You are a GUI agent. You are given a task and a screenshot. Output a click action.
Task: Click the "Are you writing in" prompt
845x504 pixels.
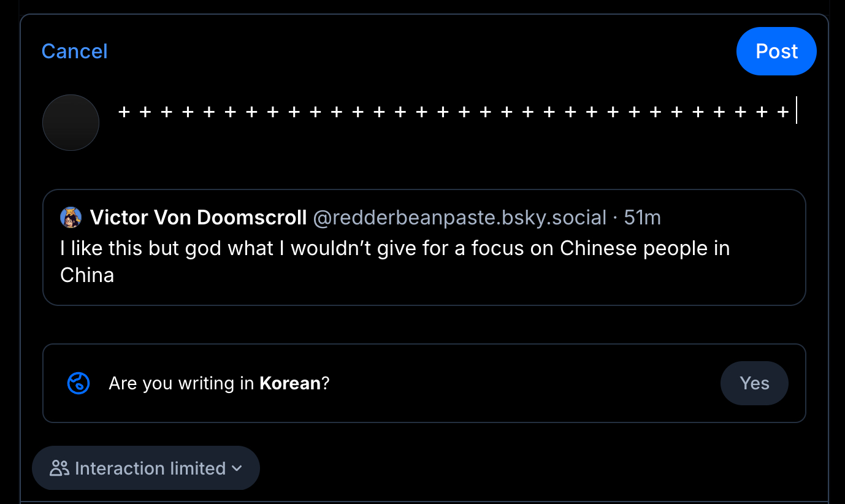[x=182, y=383]
